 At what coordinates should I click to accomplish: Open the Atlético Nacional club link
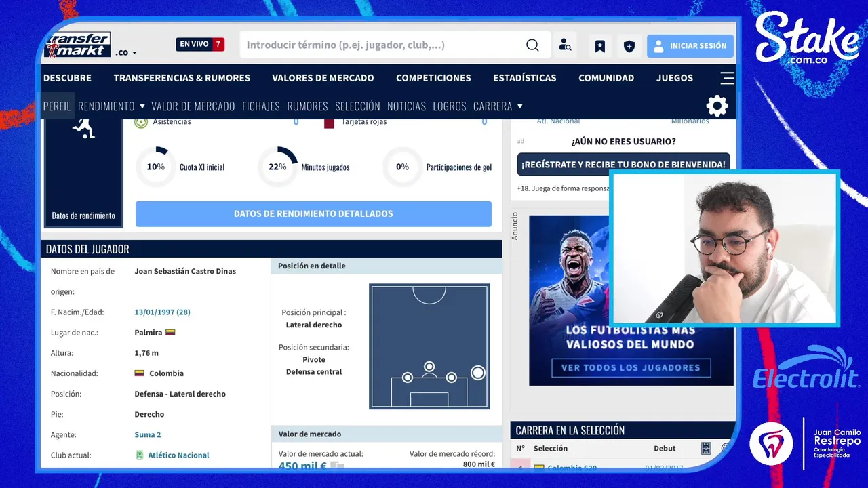point(178,455)
